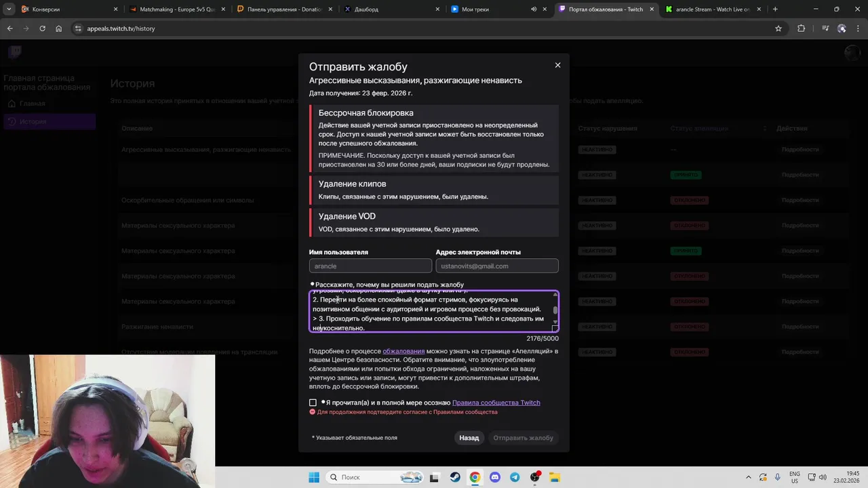This screenshot has height=488, width=868.
Task: Go back using browser back arrow
Action: coord(9,28)
